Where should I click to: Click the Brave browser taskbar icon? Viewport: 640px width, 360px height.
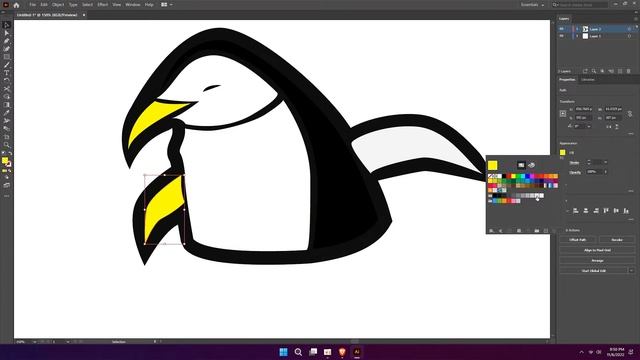pyautogui.click(x=342, y=352)
